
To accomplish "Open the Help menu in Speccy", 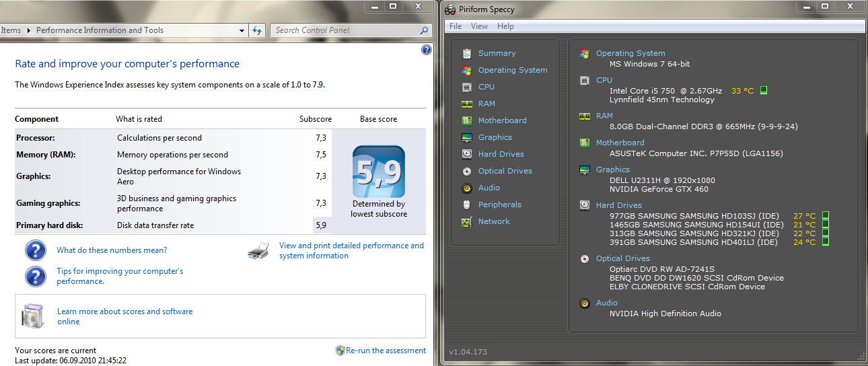I will 505,26.
